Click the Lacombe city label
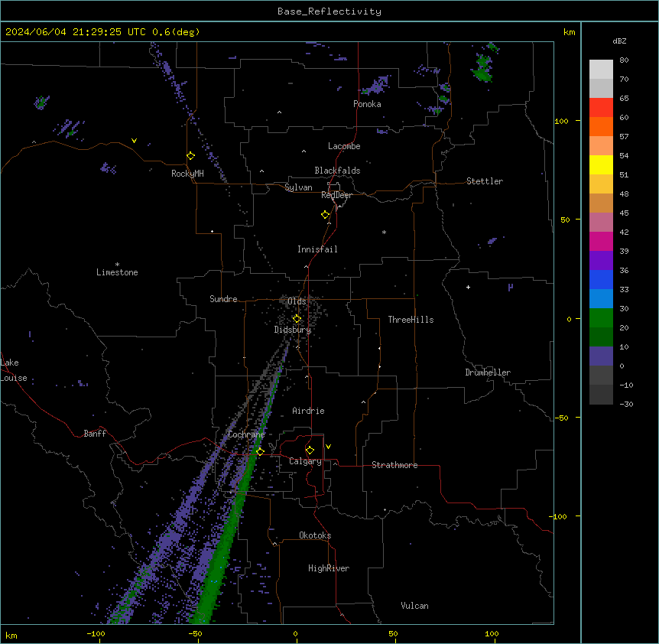 (344, 146)
